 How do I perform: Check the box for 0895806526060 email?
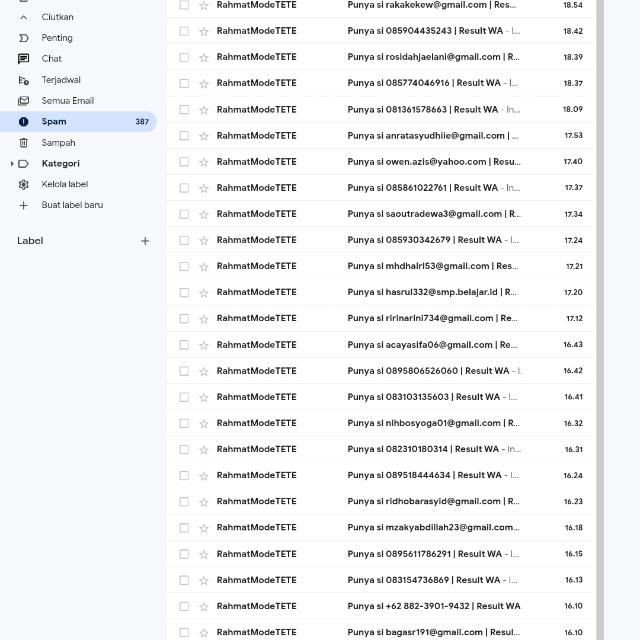point(184,371)
